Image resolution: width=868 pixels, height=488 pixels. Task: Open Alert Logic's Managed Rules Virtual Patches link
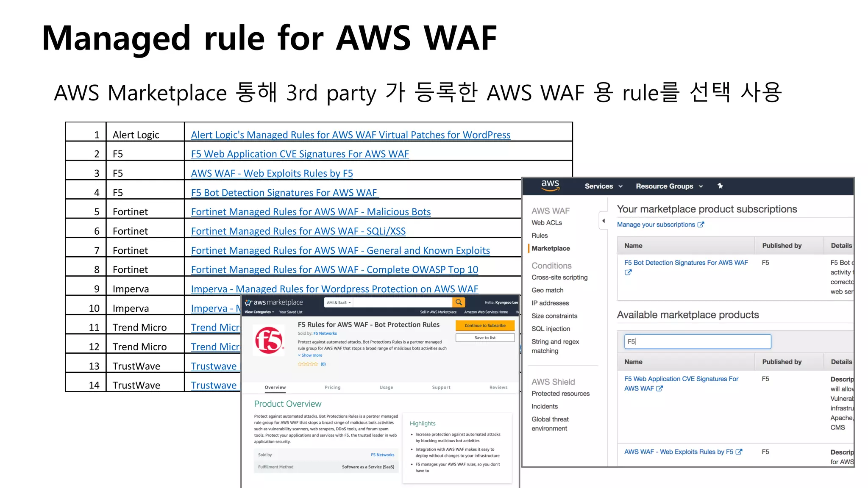point(351,135)
